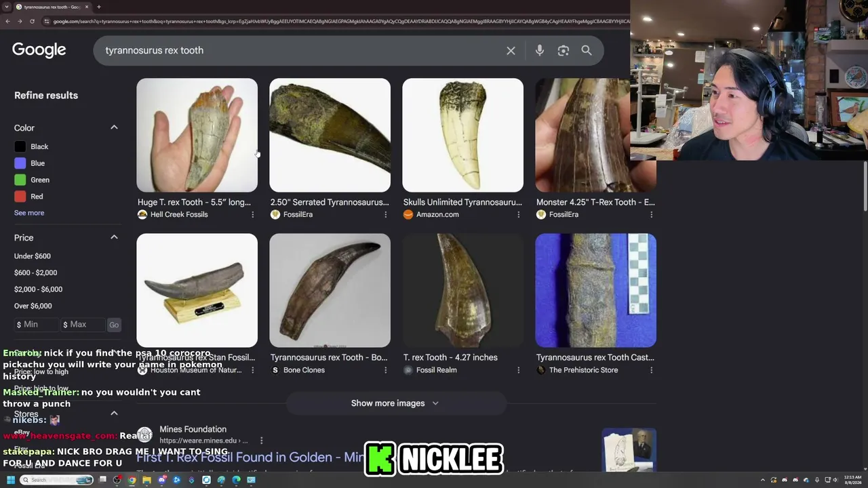Open a new browser tab
This screenshot has height=488, width=868.
(x=99, y=7)
